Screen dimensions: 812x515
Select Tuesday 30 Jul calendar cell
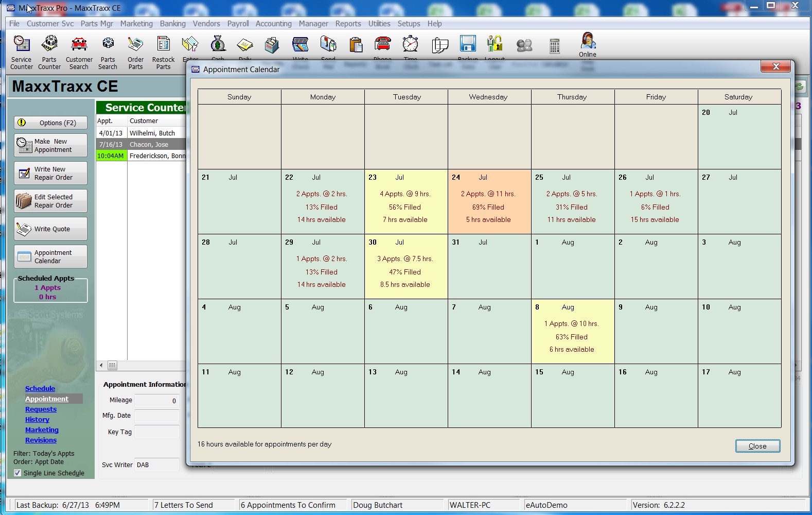[x=406, y=267]
